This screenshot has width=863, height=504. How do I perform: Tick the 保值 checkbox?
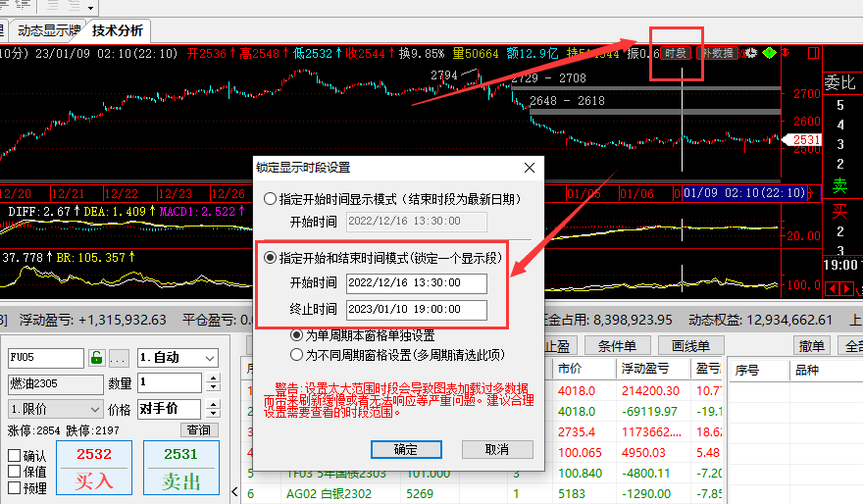pos(15,472)
